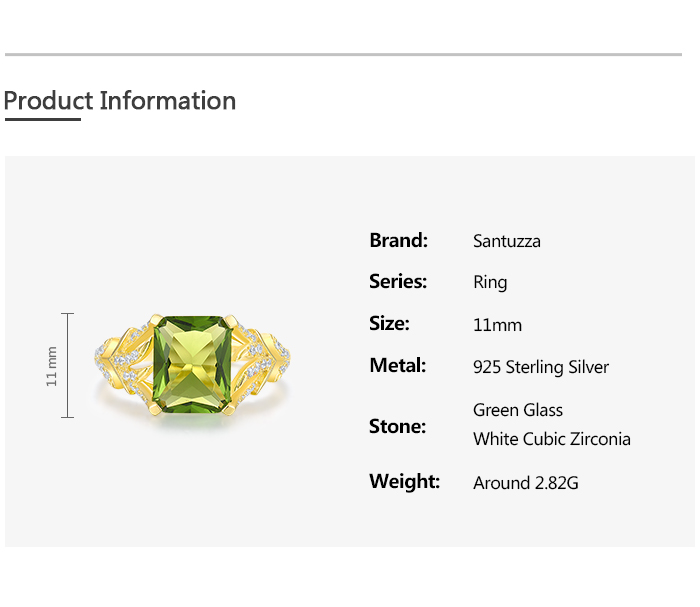Select the Size: label
700x607 pixels.
389,324
